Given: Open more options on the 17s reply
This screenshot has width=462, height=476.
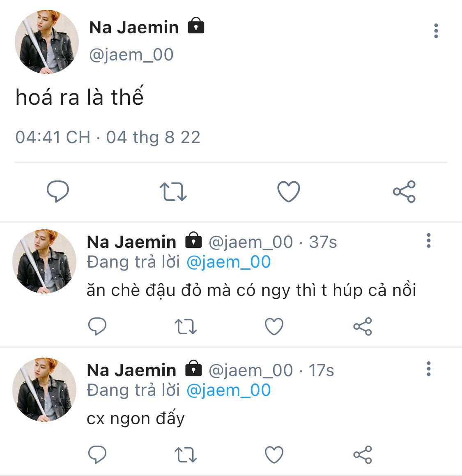Looking at the screenshot, I should tap(428, 369).
